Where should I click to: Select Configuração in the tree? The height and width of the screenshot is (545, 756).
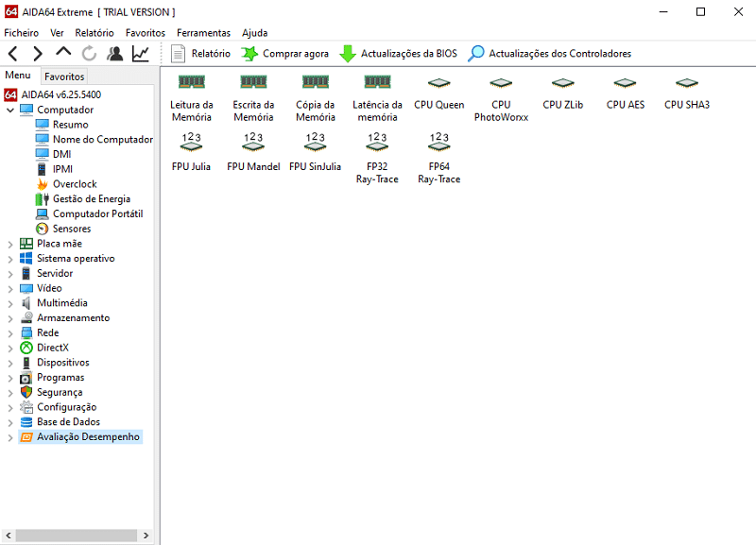coord(66,407)
